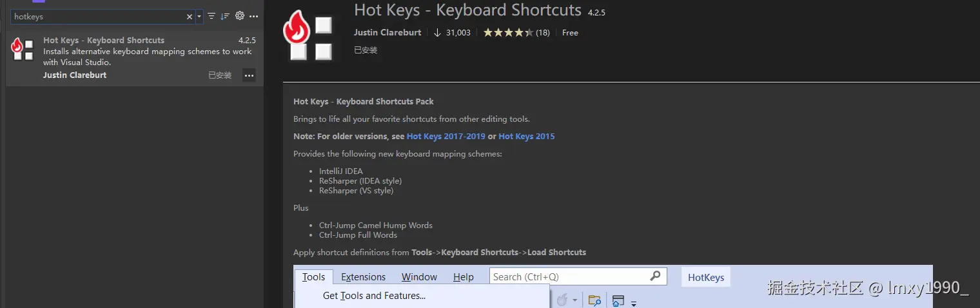Click the sort extensions icon
Image resolution: width=980 pixels, height=308 pixels.
coord(225,17)
